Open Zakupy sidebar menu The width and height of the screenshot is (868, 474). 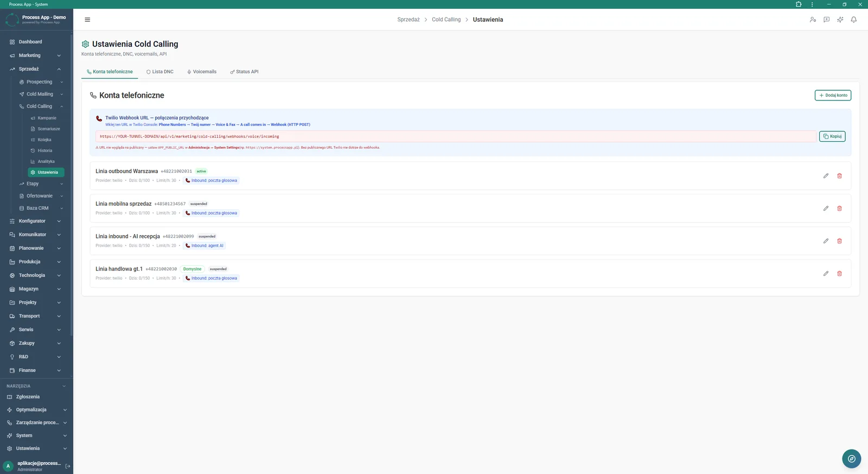point(36,343)
